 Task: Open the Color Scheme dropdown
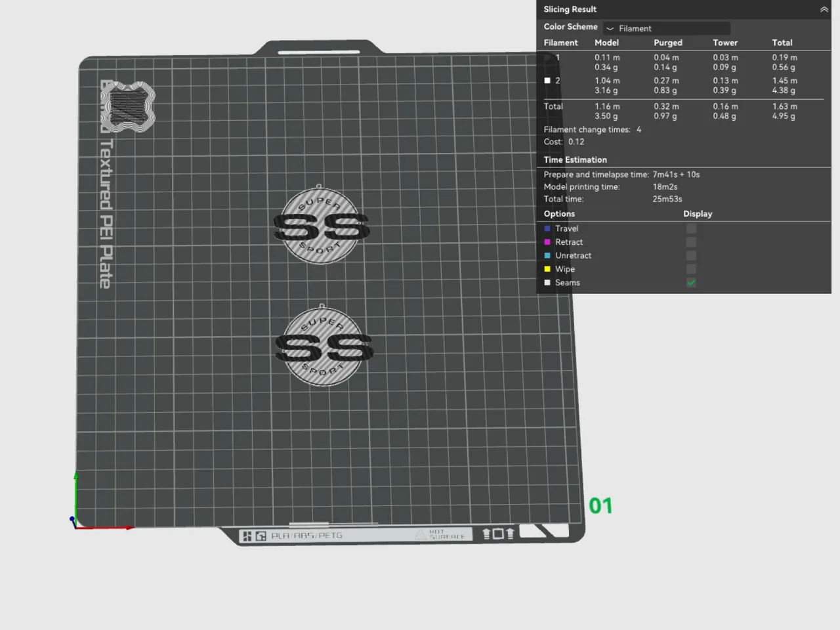667,28
